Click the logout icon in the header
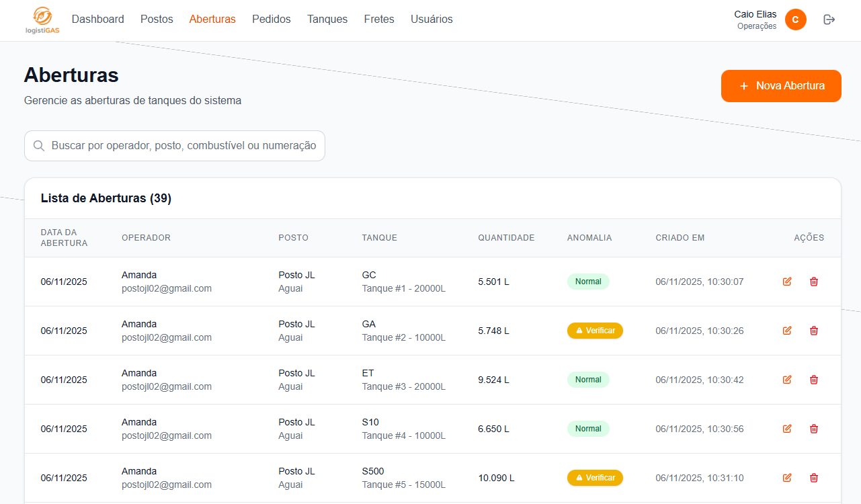 pos(829,19)
